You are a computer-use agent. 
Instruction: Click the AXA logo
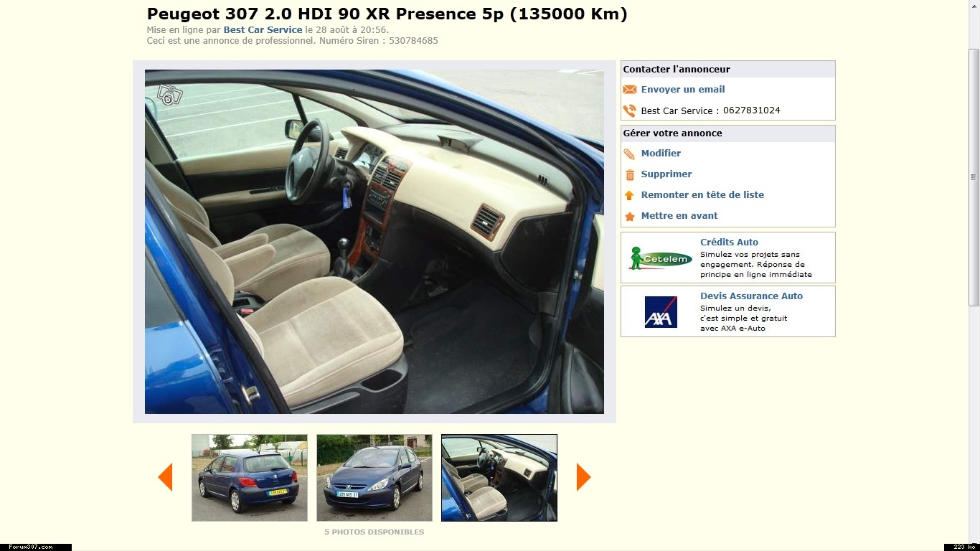pyautogui.click(x=661, y=312)
